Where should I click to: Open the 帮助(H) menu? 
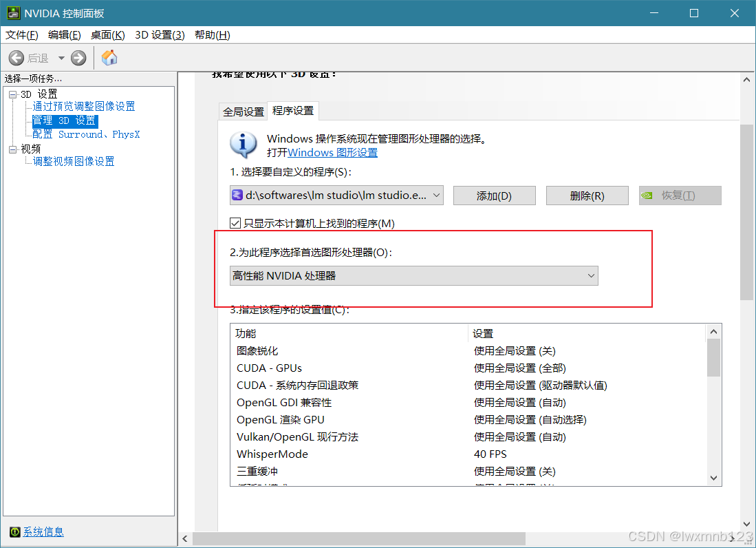[x=213, y=34]
